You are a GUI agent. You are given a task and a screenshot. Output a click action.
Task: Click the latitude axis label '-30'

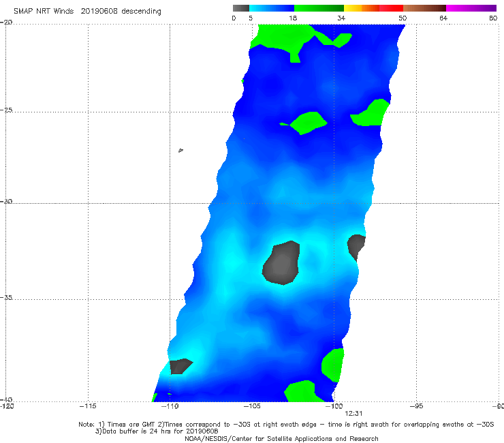6,201
